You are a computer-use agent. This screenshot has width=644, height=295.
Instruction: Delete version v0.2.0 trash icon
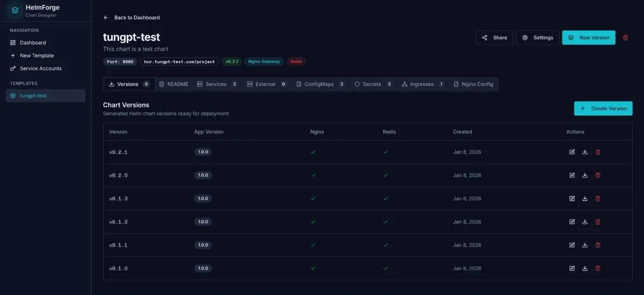tap(598, 175)
